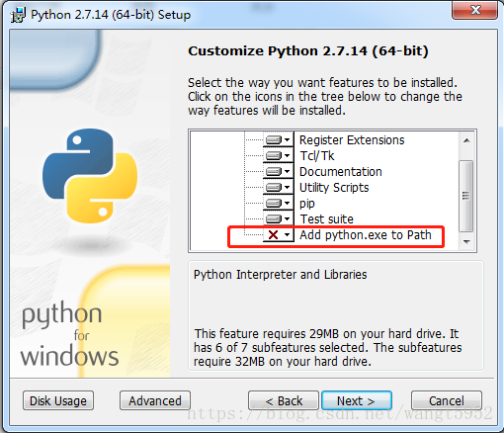Click the feature list scroll-up arrow
Viewport: 504px width, 433px height.
[x=466, y=140]
